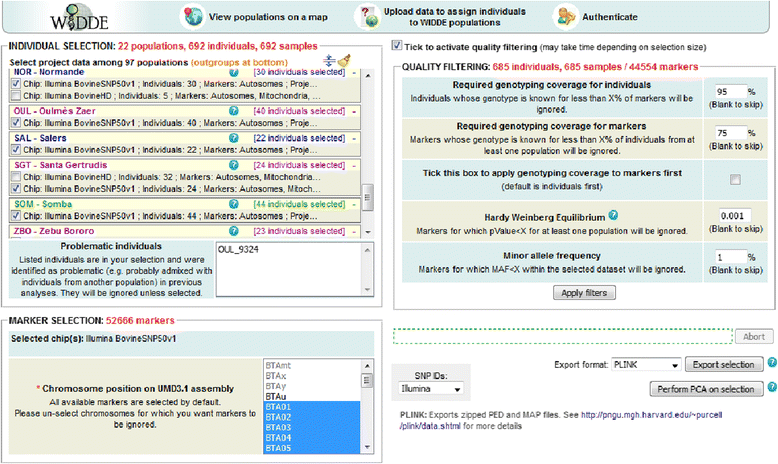Select BTAmt in the chromosome list
The image size is (778, 464).
pos(277,367)
